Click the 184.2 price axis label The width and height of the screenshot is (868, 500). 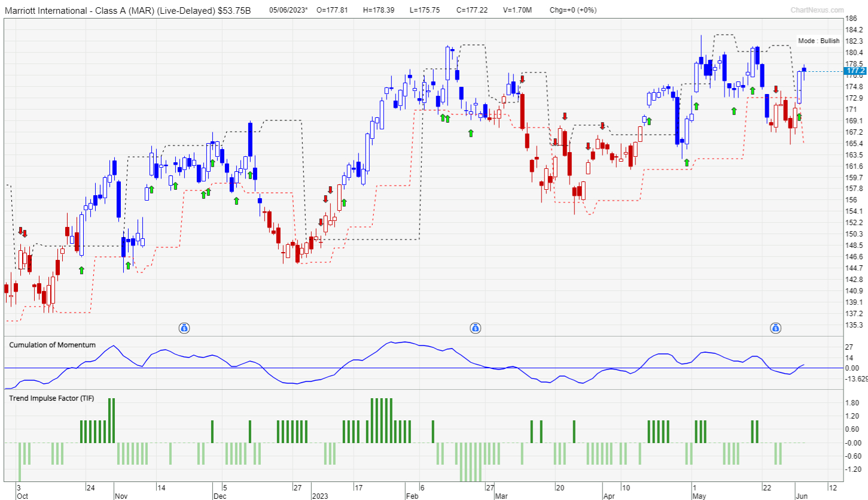tap(854, 30)
